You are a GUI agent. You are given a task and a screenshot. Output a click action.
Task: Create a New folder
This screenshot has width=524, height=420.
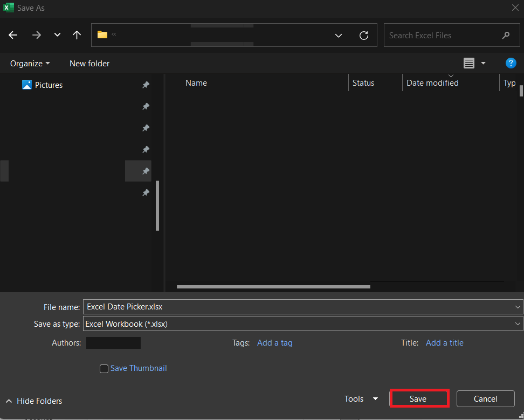(x=89, y=64)
